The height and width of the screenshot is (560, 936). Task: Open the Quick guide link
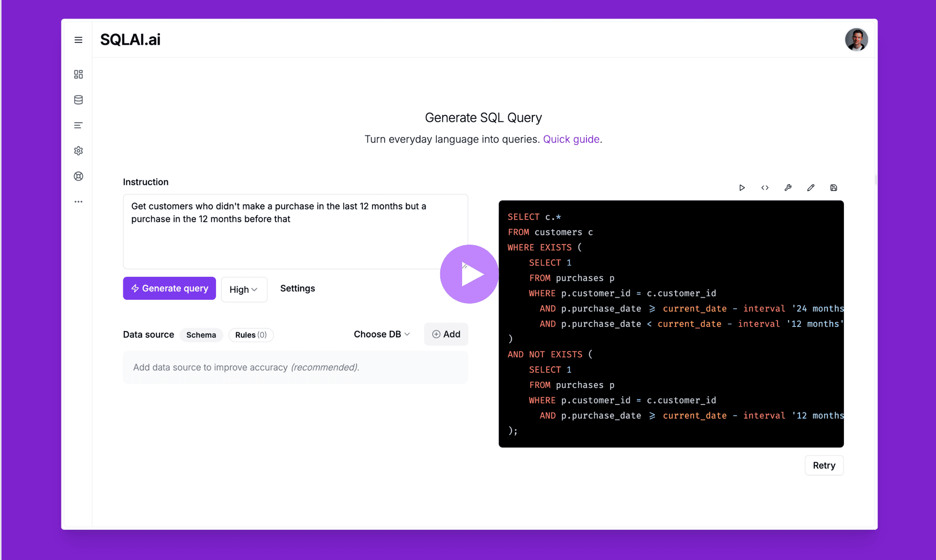[x=571, y=139]
